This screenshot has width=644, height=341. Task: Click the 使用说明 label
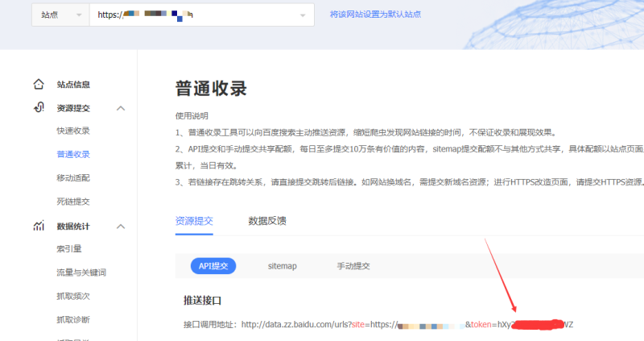pyautogui.click(x=192, y=116)
